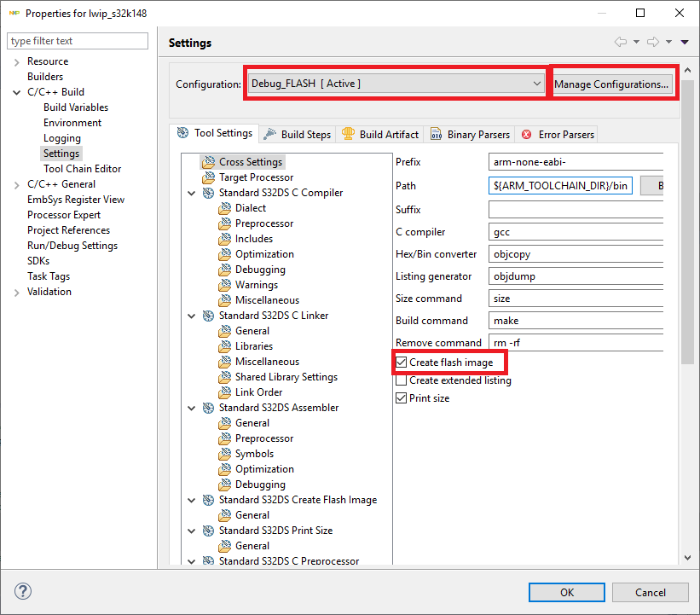Image resolution: width=700 pixels, height=615 pixels.
Task: Enable Create extended listing checkbox
Action: 402,380
